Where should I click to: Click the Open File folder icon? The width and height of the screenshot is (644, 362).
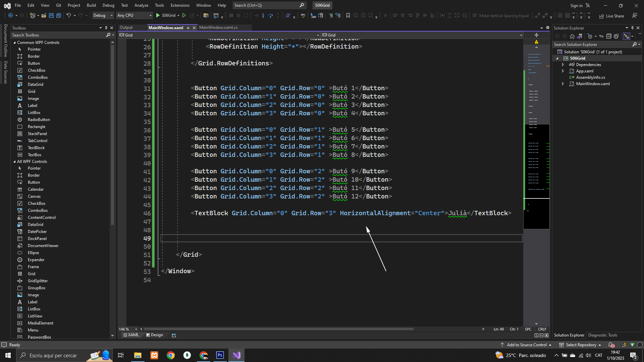click(44, 15)
